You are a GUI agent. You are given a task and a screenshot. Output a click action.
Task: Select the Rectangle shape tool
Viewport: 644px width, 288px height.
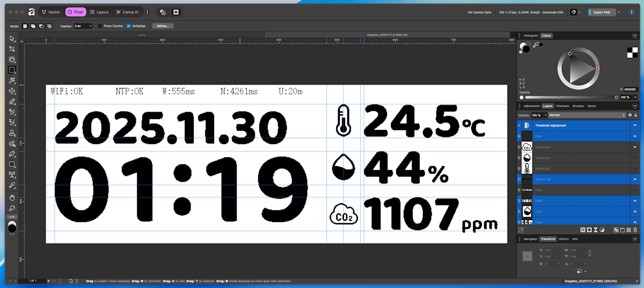(12, 165)
